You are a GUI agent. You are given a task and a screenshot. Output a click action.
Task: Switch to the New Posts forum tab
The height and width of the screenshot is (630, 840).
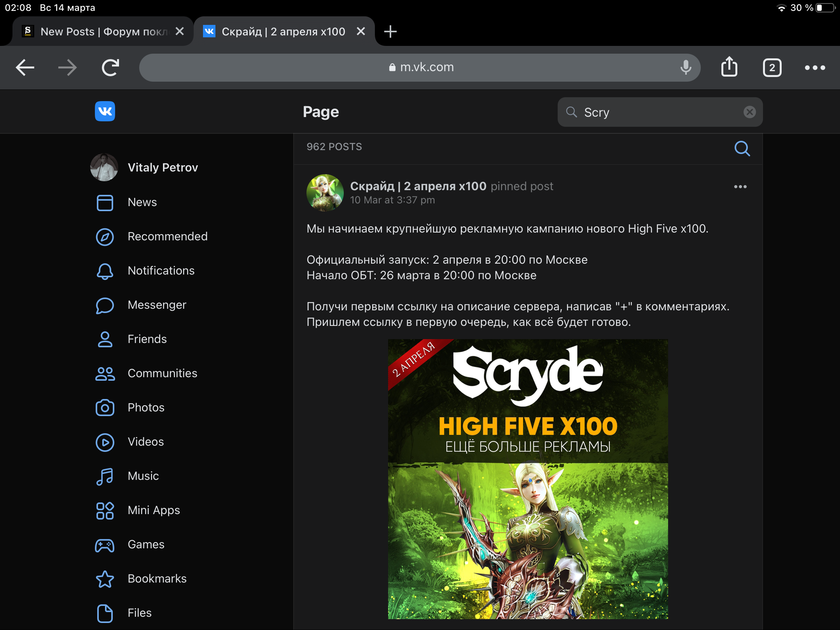click(x=97, y=31)
